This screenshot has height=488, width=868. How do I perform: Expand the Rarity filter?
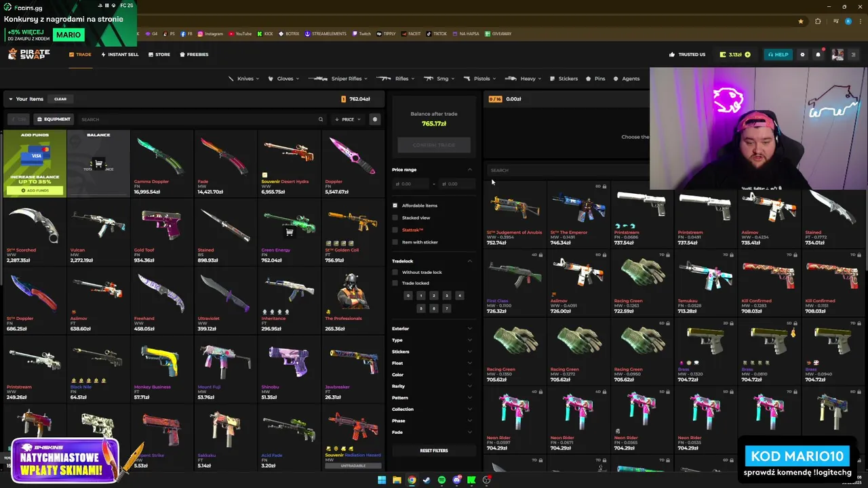pos(433,386)
